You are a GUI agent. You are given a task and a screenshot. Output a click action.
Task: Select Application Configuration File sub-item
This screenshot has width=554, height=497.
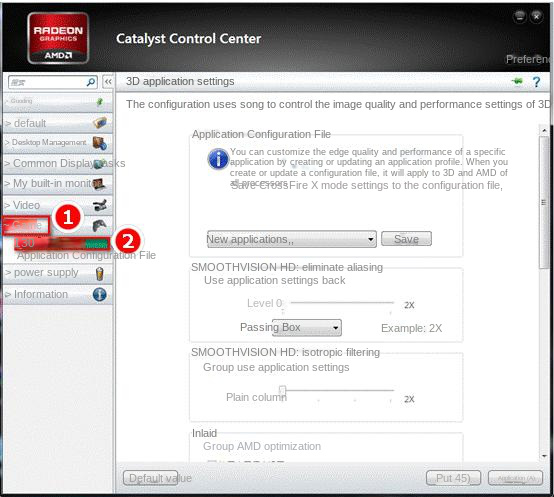point(86,255)
